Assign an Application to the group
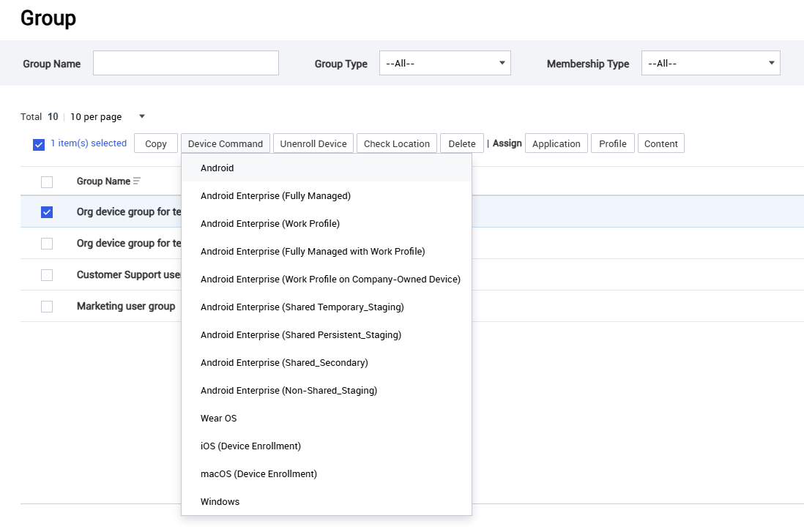Viewport: 804px width, 532px height. (556, 143)
